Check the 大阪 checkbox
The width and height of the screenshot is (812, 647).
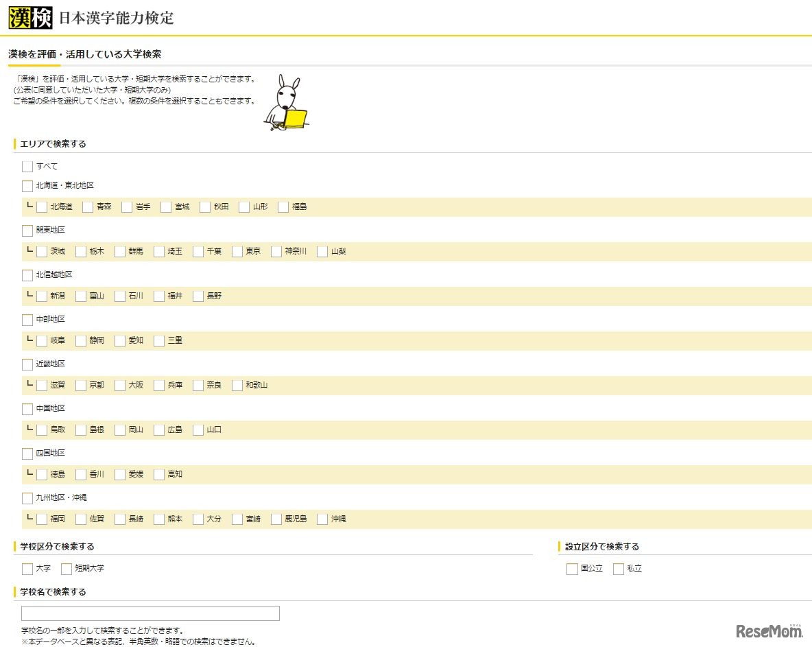point(120,385)
